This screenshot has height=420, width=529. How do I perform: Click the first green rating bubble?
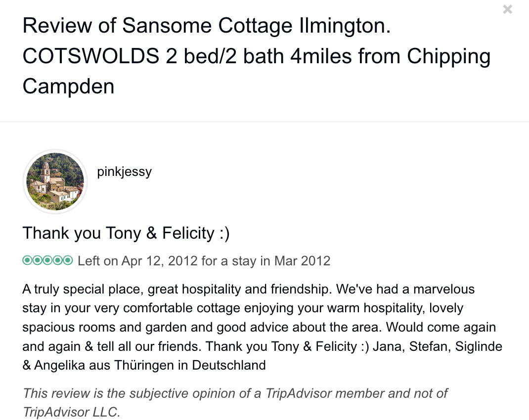pos(27,260)
